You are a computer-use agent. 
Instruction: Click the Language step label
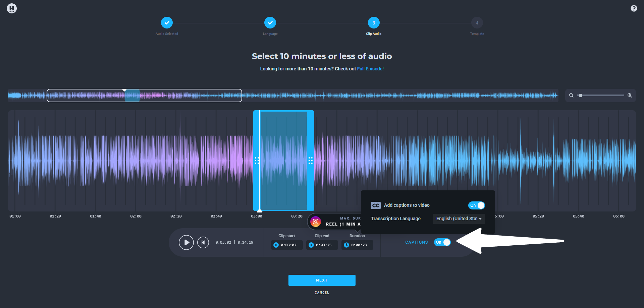pyautogui.click(x=270, y=34)
